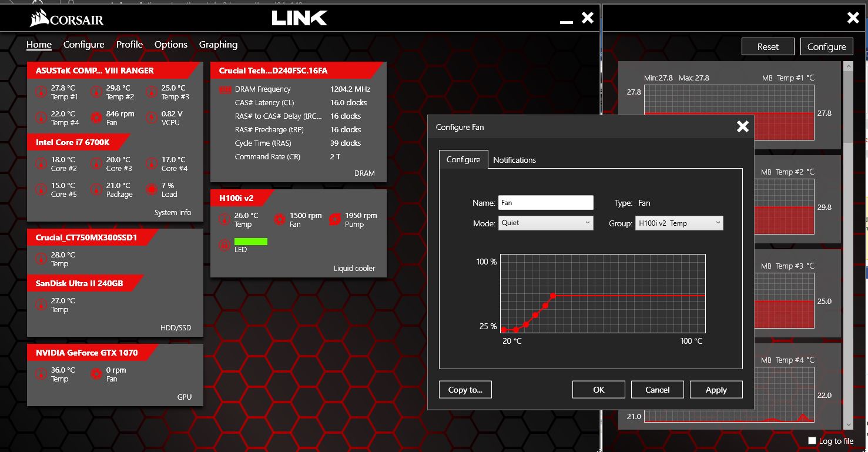Click the GTX 1070 36.0 °C temp icon
Screen dimensions: 868x452
pos(41,374)
